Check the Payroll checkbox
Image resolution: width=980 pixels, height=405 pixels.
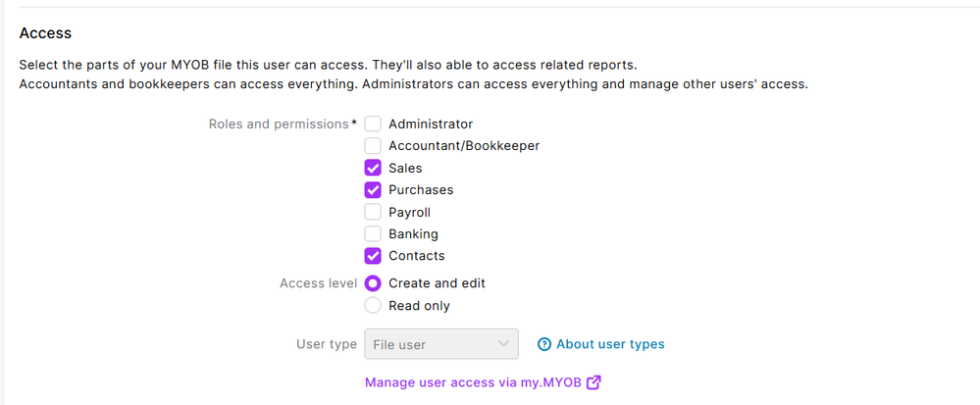coord(373,212)
